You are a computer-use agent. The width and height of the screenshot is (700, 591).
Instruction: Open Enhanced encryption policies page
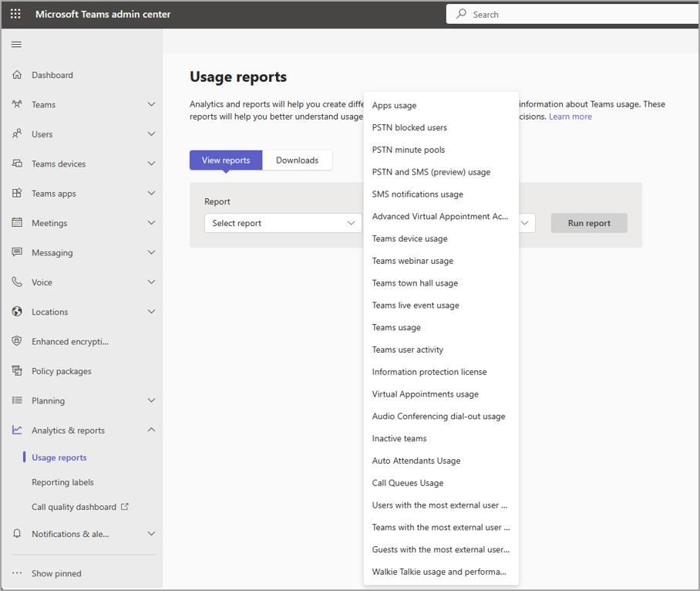point(70,342)
